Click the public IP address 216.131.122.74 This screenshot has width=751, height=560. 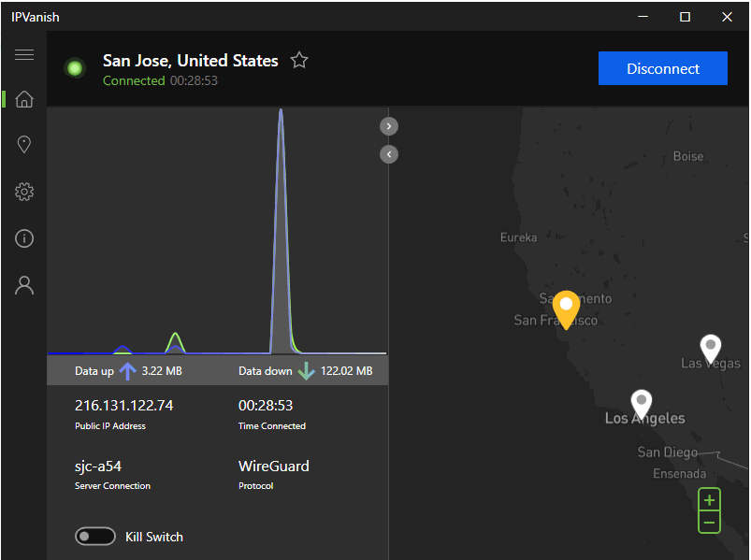[123, 406]
